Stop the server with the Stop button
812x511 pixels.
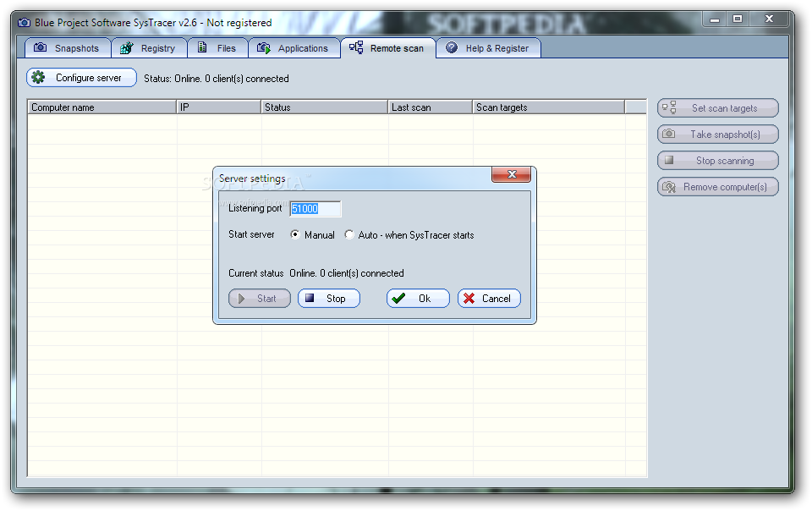(329, 298)
